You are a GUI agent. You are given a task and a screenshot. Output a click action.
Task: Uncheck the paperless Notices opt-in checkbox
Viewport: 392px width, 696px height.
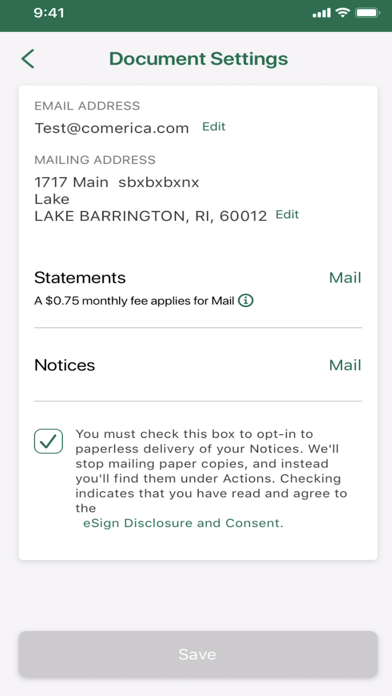(48, 441)
